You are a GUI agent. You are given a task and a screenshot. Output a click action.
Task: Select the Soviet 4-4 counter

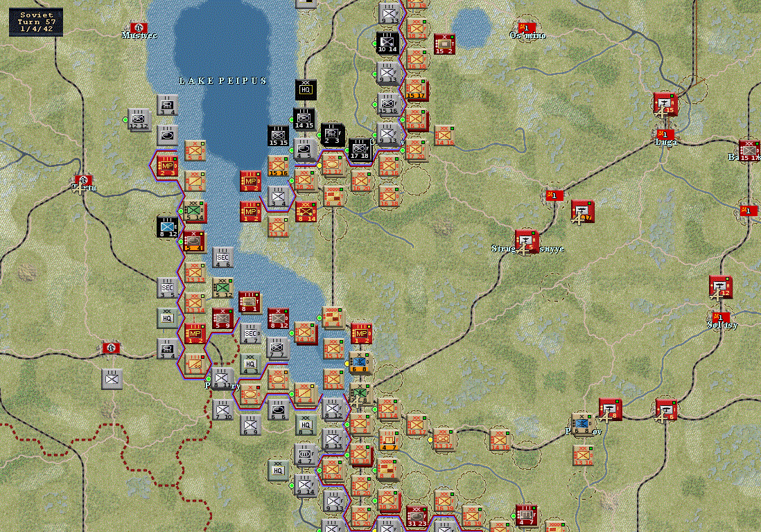305,393
